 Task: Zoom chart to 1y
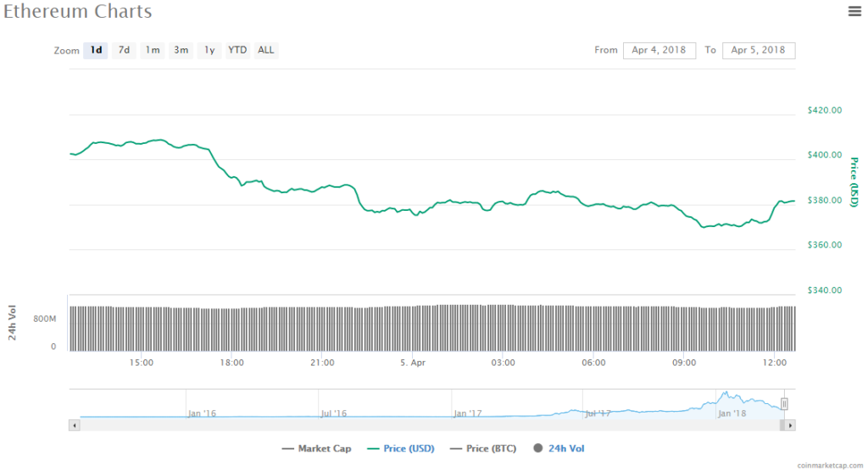[209, 50]
